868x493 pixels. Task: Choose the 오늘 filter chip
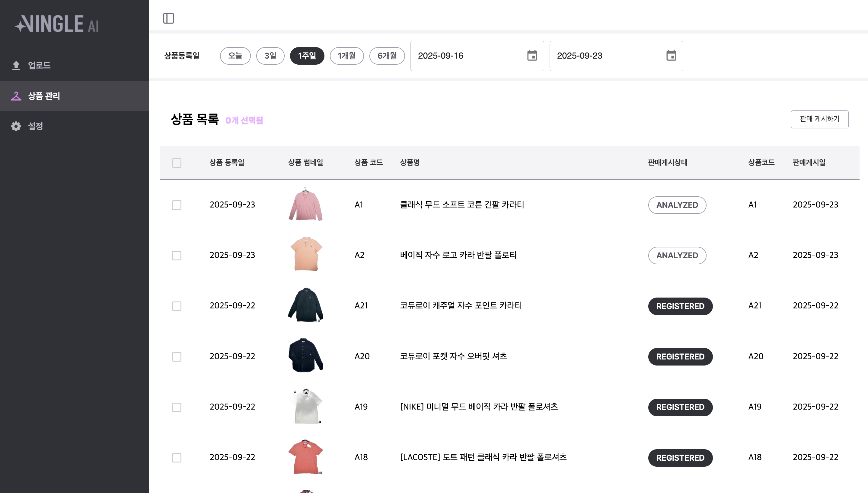coord(235,56)
